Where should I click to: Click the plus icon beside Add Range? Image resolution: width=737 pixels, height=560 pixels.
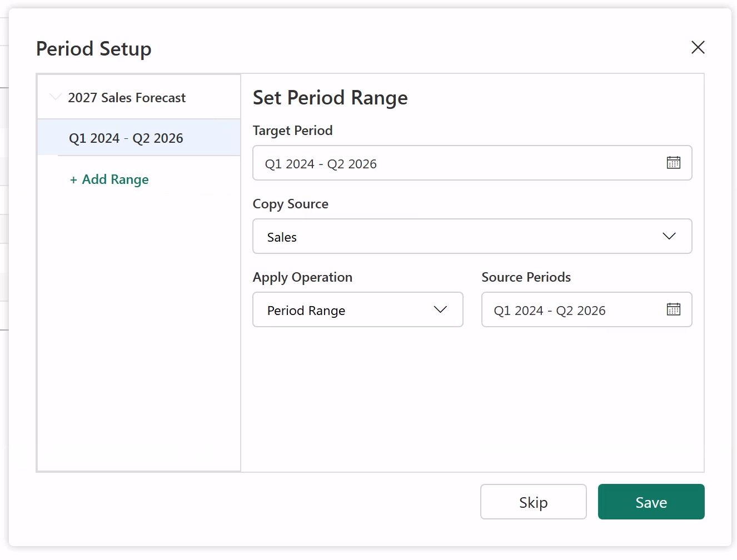(73, 180)
